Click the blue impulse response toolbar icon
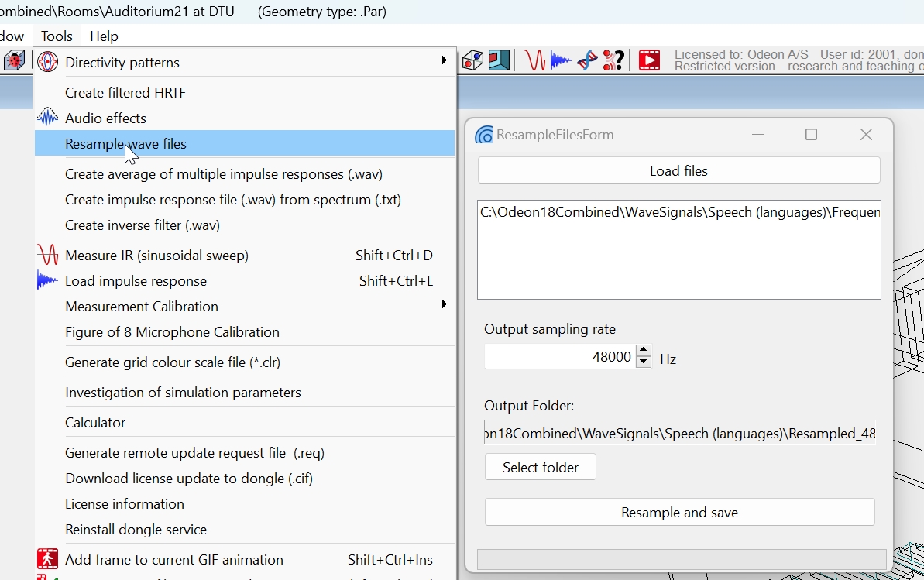Viewport: 924px width, 580px height. (x=561, y=60)
